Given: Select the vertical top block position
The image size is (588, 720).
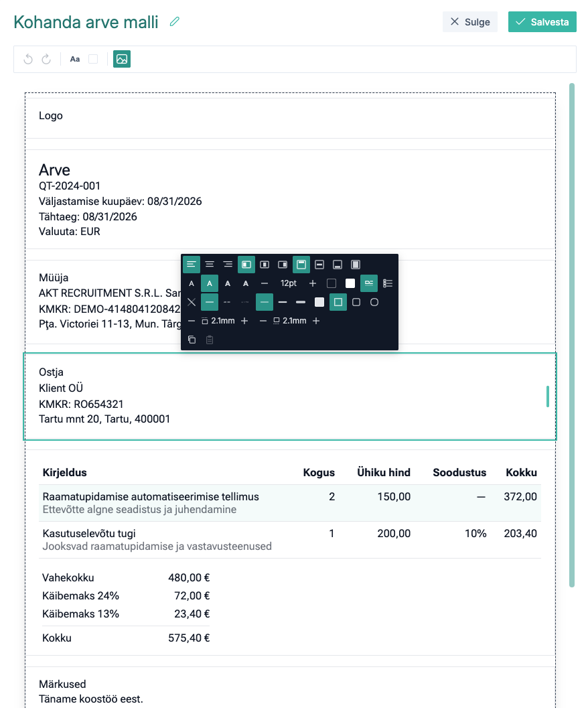Looking at the screenshot, I should coord(301,265).
